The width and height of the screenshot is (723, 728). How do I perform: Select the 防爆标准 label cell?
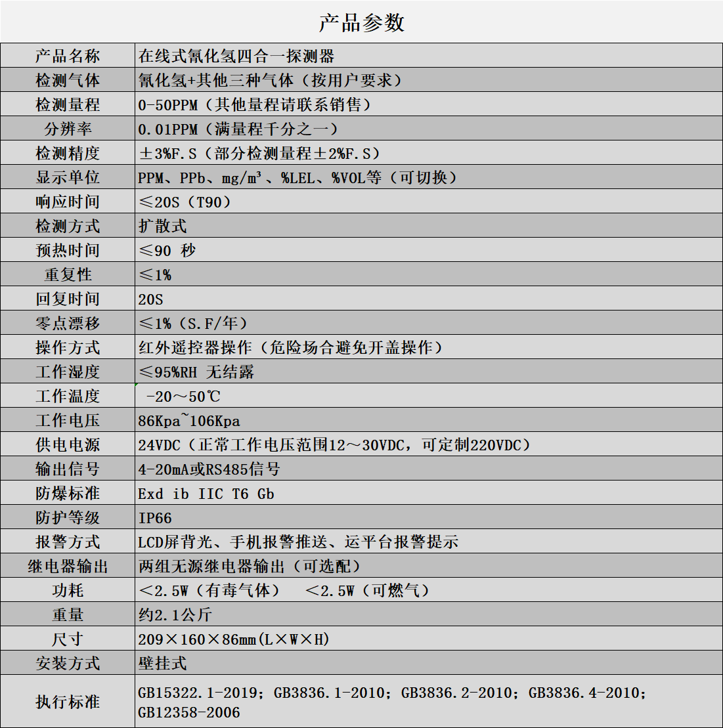point(68,492)
